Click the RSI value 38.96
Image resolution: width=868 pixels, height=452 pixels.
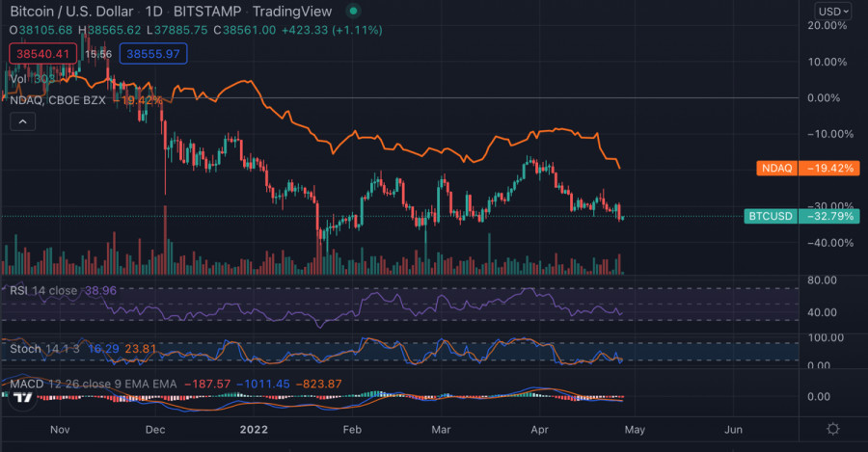click(100, 290)
